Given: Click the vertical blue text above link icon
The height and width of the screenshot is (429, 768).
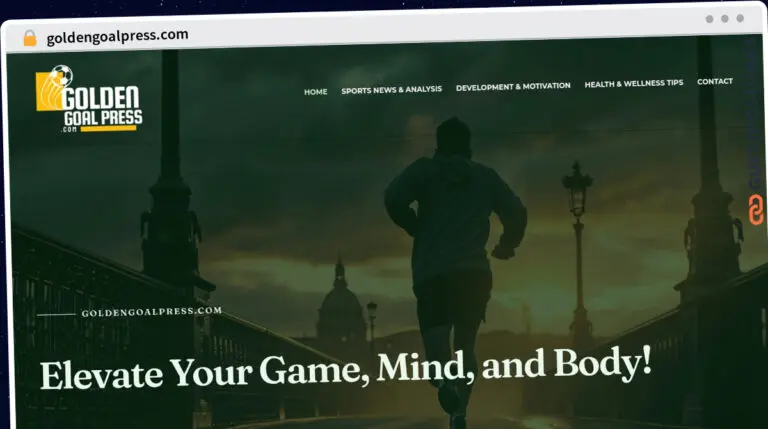Looking at the screenshot, I should (755, 115).
